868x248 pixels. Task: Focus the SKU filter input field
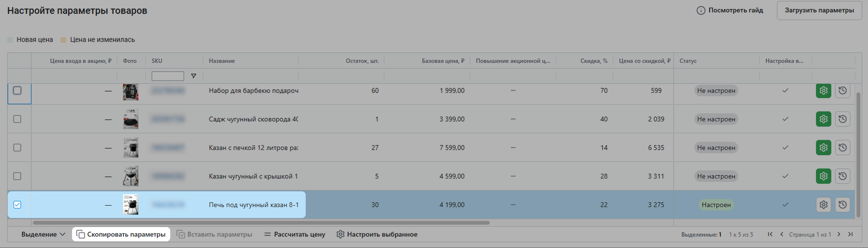click(x=167, y=76)
